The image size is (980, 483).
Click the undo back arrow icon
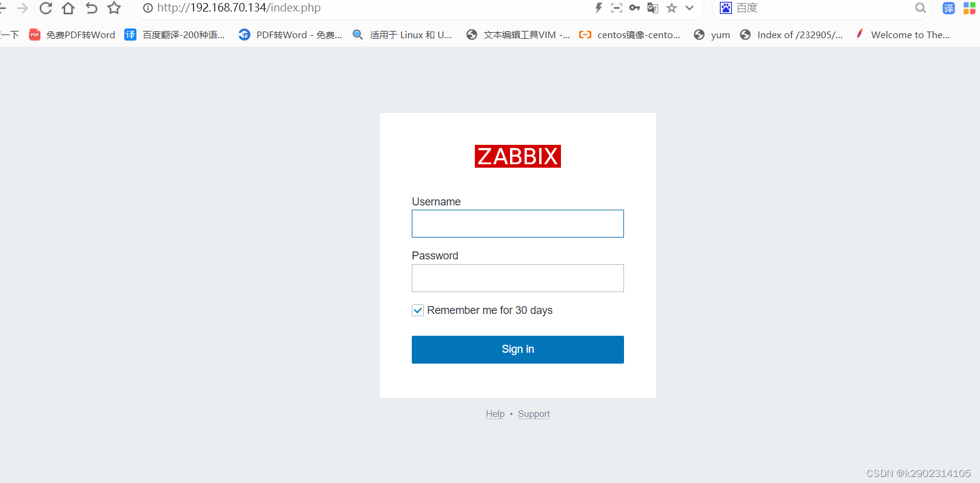coord(92,8)
